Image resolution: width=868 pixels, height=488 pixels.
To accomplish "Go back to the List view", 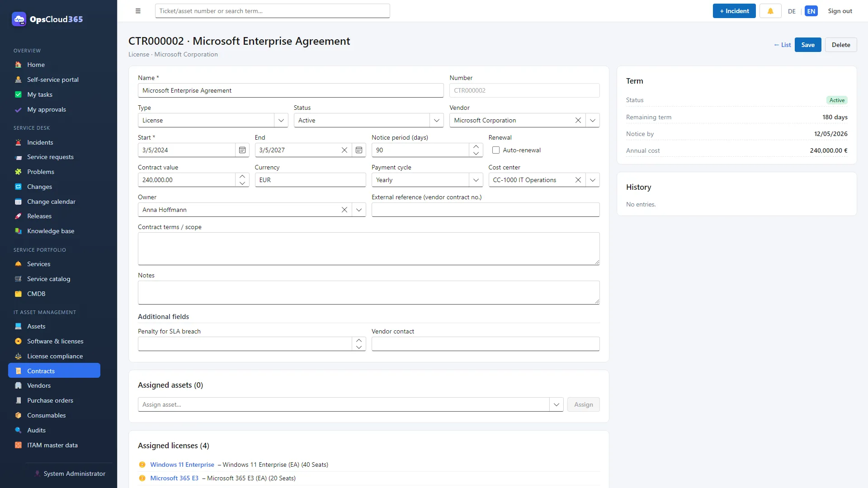I will point(783,45).
